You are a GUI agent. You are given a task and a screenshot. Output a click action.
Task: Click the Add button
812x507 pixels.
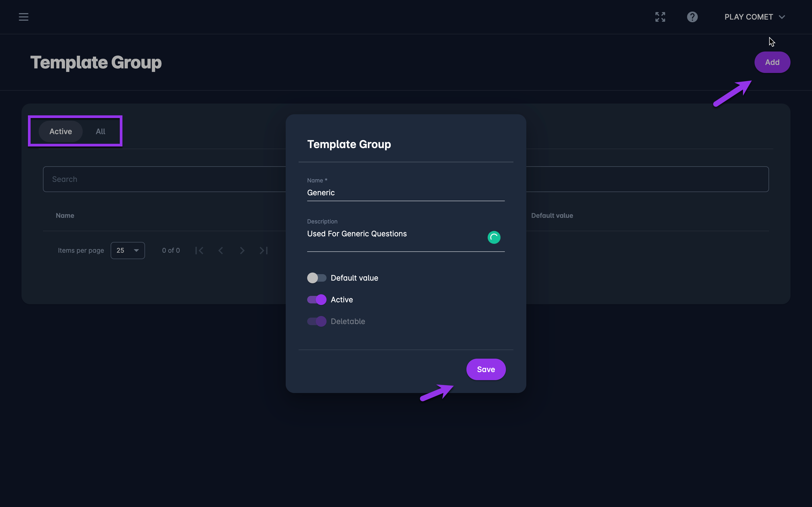pyautogui.click(x=772, y=62)
